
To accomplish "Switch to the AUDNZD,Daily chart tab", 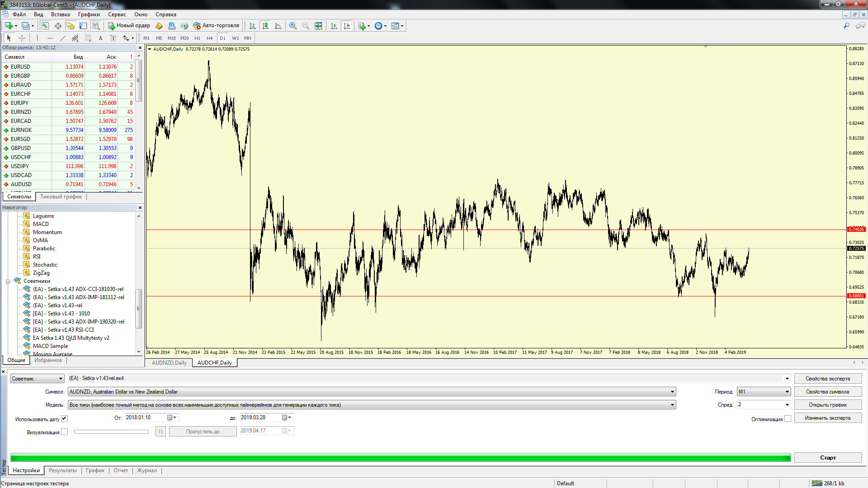I will click(x=169, y=363).
